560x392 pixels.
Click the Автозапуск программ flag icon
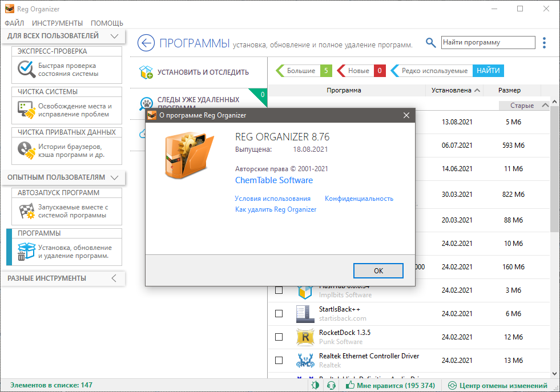pyautogui.click(x=27, y=211)
